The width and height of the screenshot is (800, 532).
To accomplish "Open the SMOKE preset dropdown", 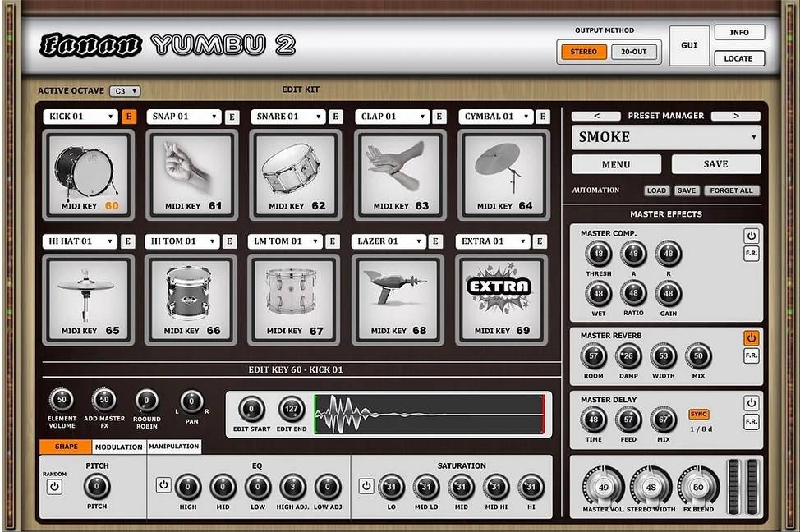I will tap(666, 137).
